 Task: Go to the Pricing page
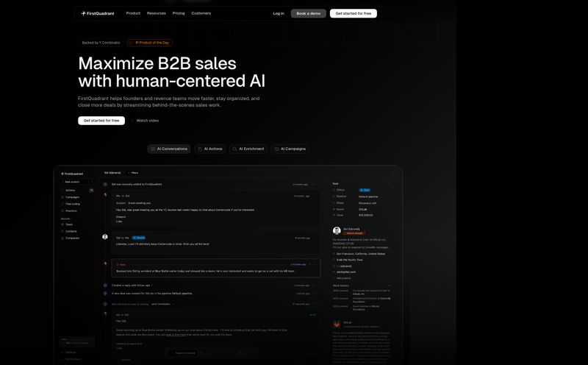coord(179,13)
